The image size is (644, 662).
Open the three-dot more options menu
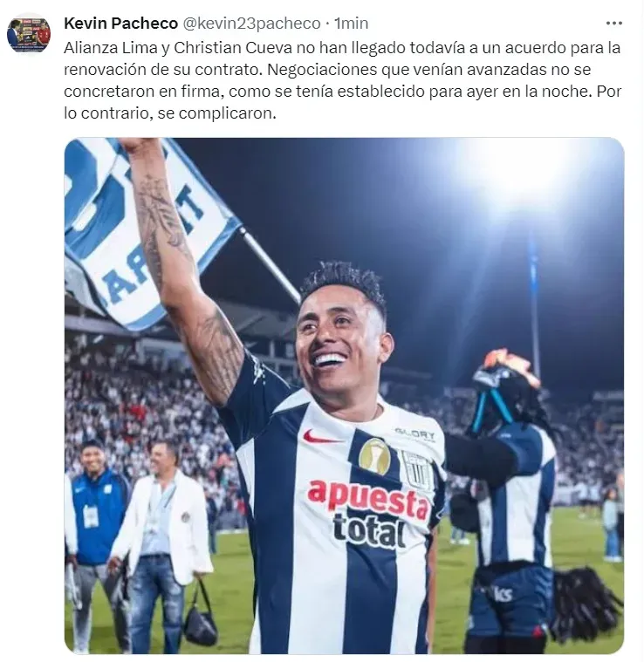613,24
